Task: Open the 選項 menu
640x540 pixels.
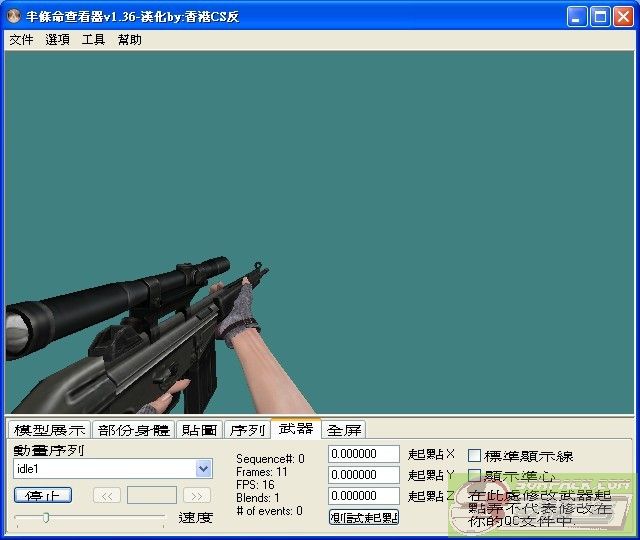Action: 57,40
